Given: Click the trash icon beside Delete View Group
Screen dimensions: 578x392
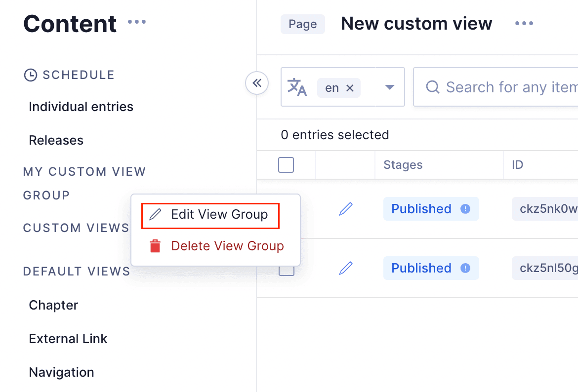Looking at the screenshot, I should coord(154,245).
